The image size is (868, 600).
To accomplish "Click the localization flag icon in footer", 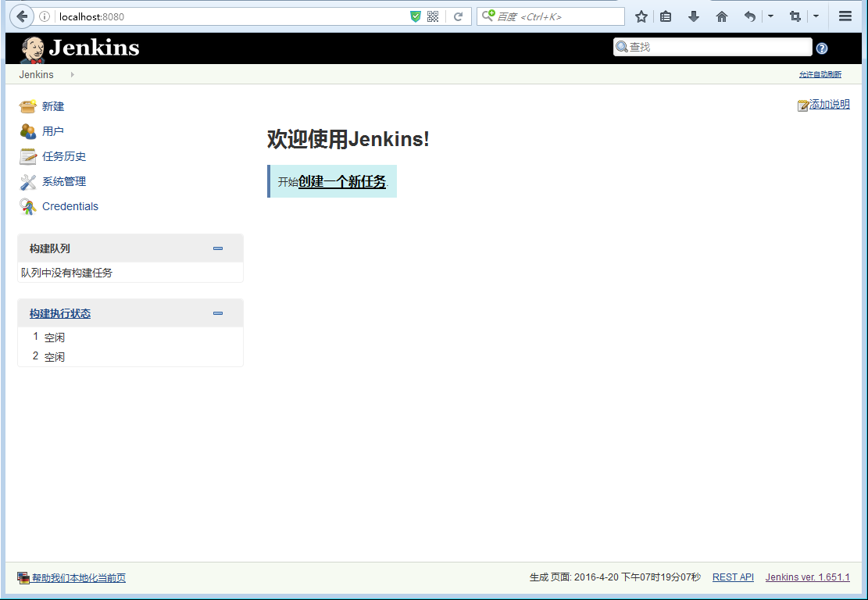I will 23,578.
